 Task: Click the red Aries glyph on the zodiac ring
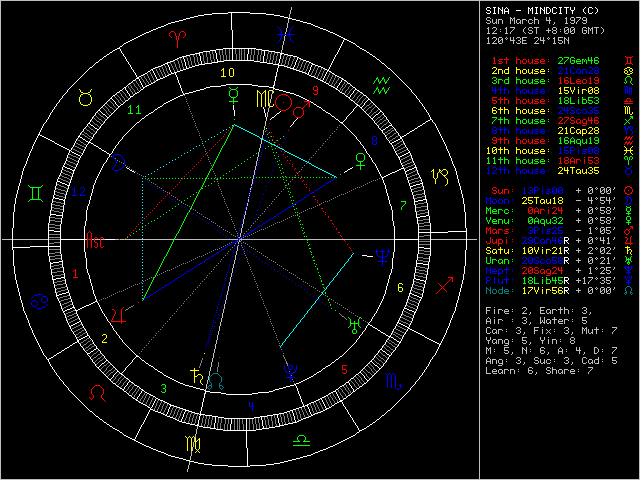[x=177, y=38]
